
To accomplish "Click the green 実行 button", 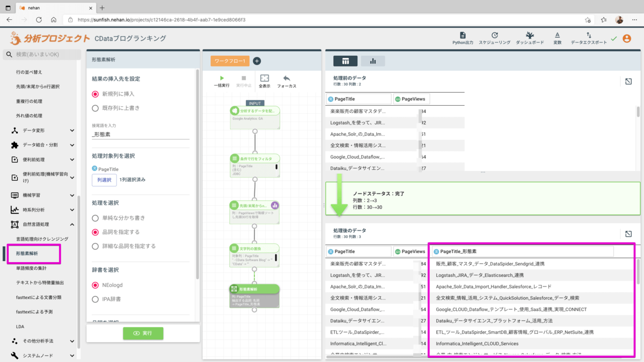I will tap(143, 333).
